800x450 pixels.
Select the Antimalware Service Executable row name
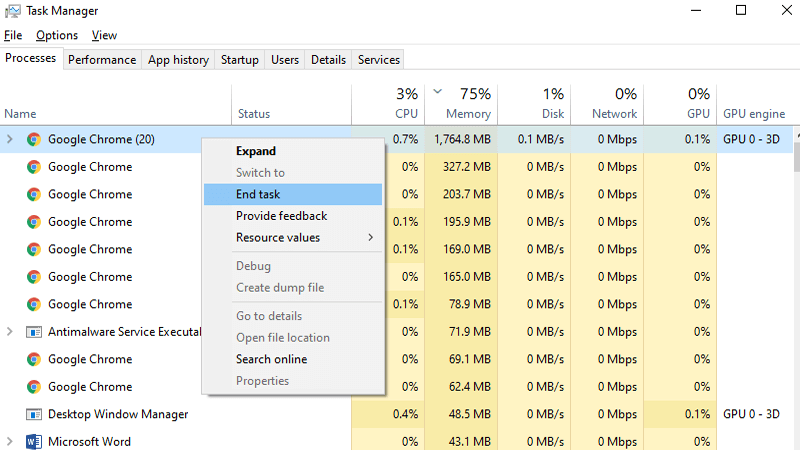pos(124,332)
